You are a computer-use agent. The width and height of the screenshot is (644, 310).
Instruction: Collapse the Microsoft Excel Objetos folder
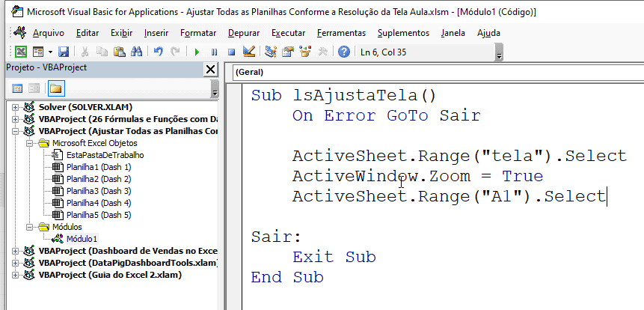pos(28,143)
